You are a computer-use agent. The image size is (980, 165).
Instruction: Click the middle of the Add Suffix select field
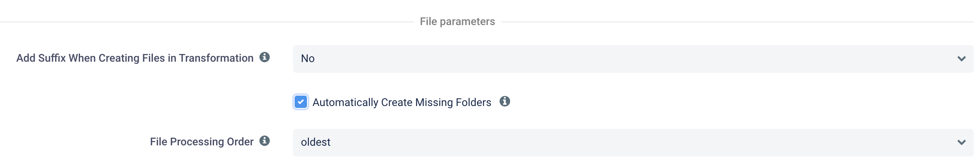(x=633, y=59)
